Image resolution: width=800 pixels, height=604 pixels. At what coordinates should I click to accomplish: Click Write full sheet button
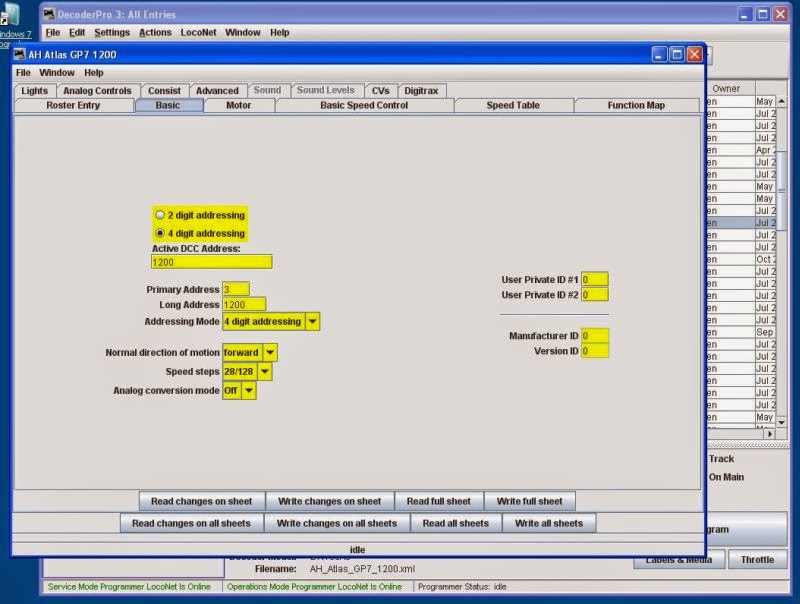(x=530, y=501)
